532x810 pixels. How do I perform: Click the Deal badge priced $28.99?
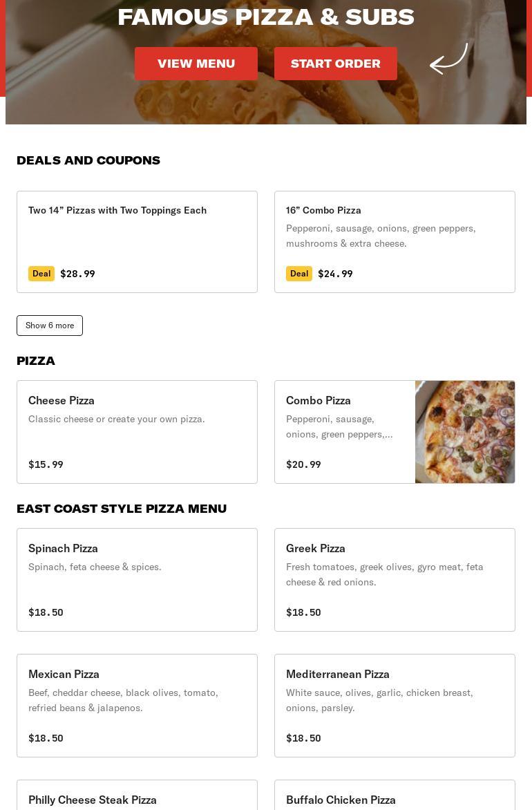(x=41, y=274)
